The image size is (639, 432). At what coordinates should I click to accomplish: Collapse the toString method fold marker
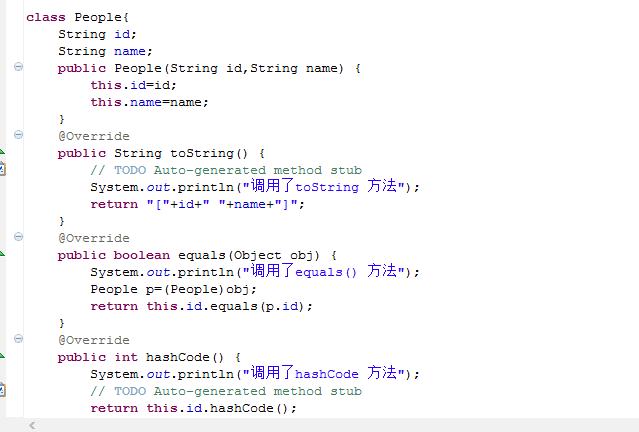click(18, 134)
